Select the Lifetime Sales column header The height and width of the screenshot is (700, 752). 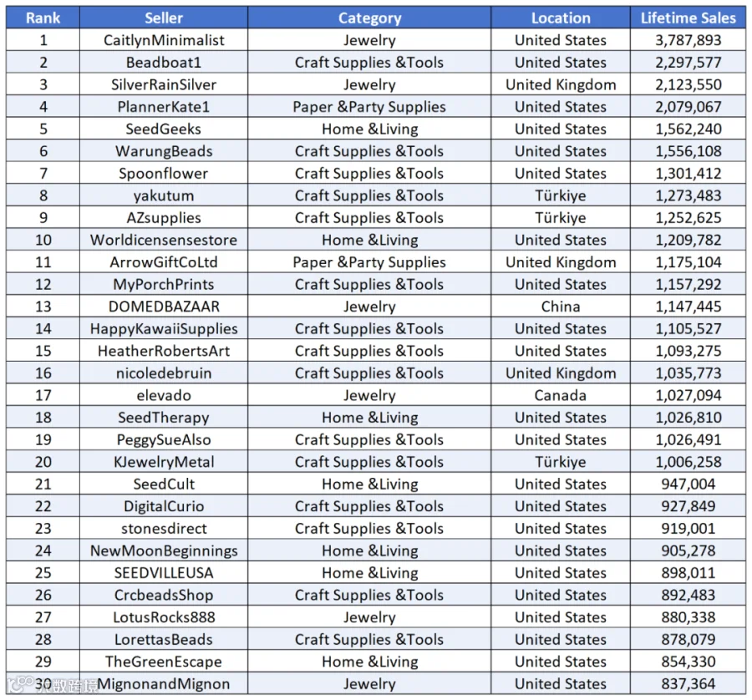(x=688, y=18)
